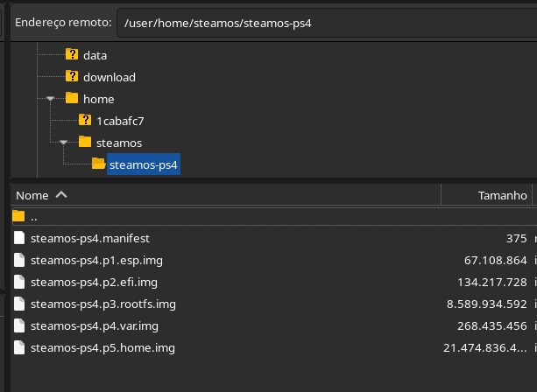
Task: Select steamos-ps4.p3.rootfs.img file
Action: click(103, 304)
